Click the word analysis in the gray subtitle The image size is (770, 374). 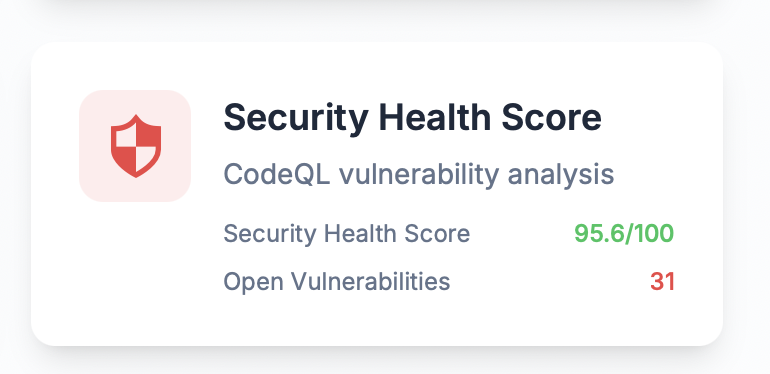[x=561, y=176]
